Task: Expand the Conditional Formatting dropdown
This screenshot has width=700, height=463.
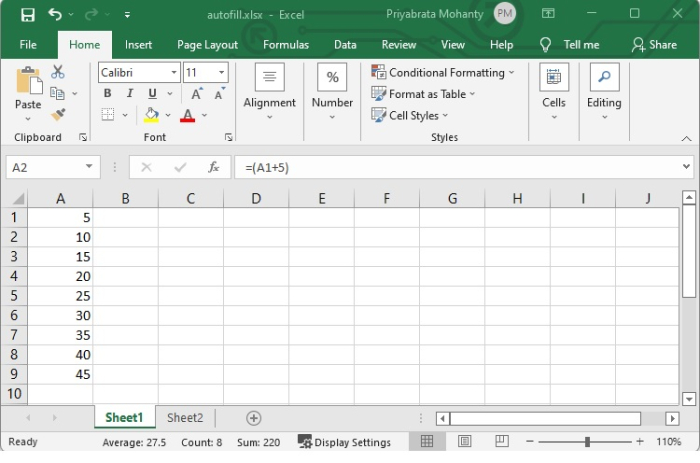Action: pos(444,72)
